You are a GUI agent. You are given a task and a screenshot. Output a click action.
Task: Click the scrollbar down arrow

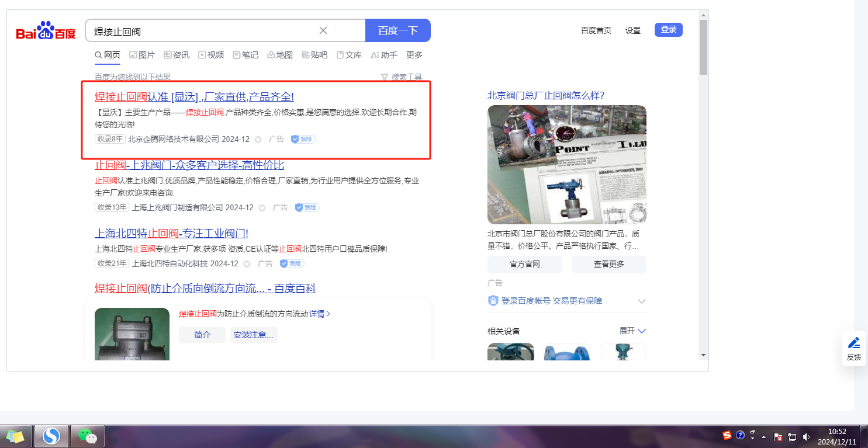pyautogui.click(x=703, y=355)
